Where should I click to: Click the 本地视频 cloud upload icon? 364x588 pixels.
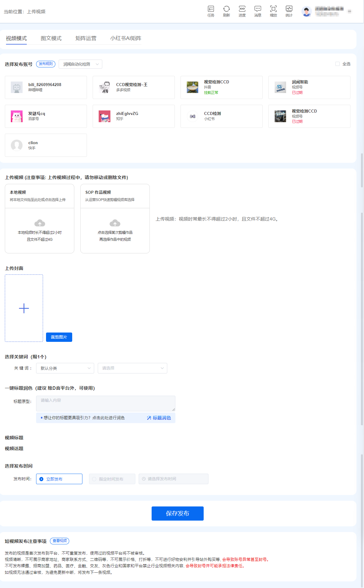click(40, 223)
